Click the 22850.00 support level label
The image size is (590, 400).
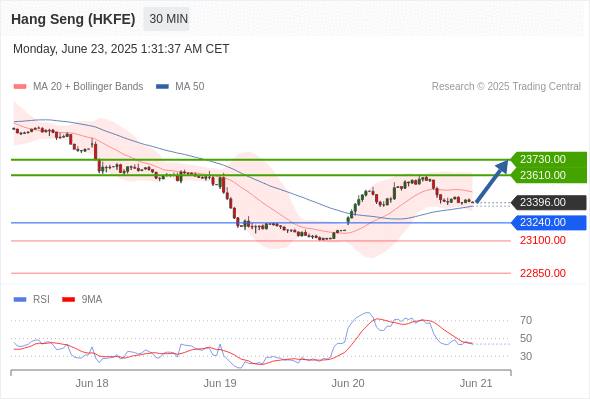tap(543, 273)
